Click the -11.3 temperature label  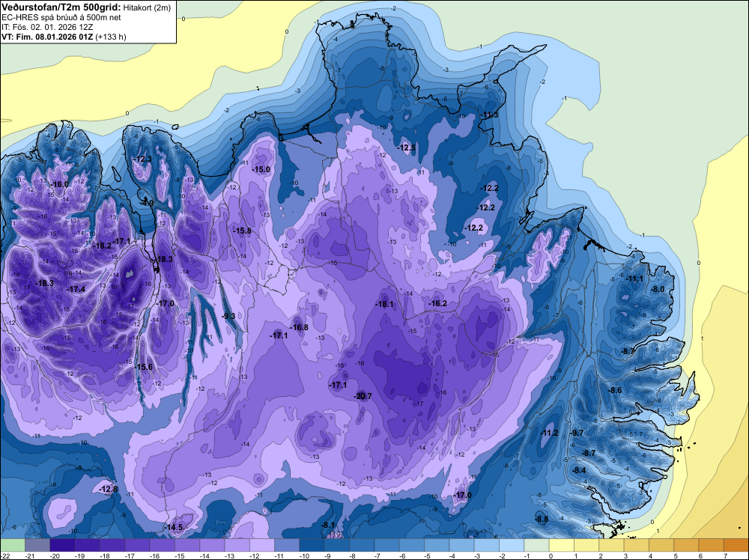coord(489,115)
